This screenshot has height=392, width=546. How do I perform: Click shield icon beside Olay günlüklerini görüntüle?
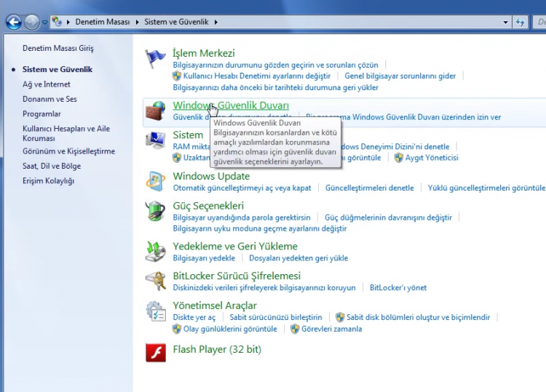click(x=177, y=329)
